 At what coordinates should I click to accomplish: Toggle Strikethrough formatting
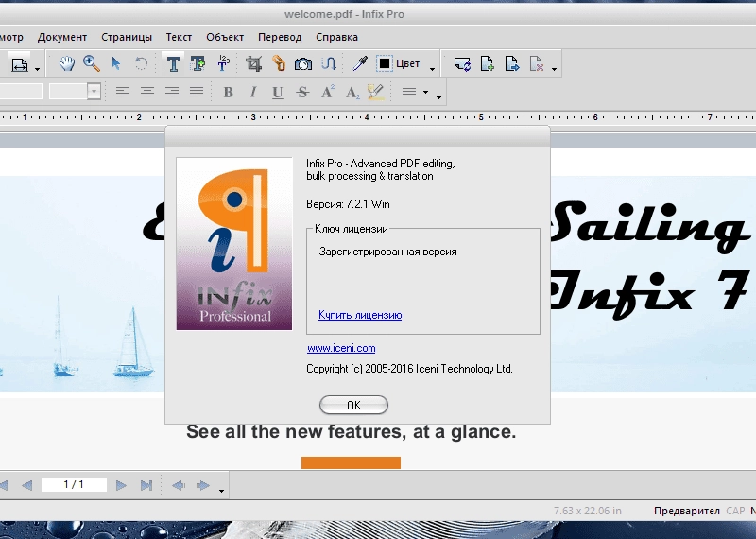(302, 92)
